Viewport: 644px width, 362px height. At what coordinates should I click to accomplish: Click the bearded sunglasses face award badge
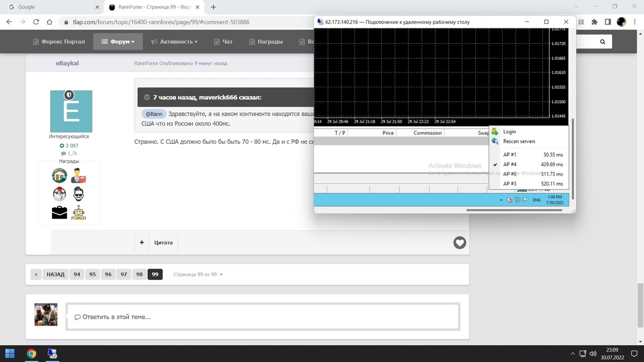[x=78, y=194]
